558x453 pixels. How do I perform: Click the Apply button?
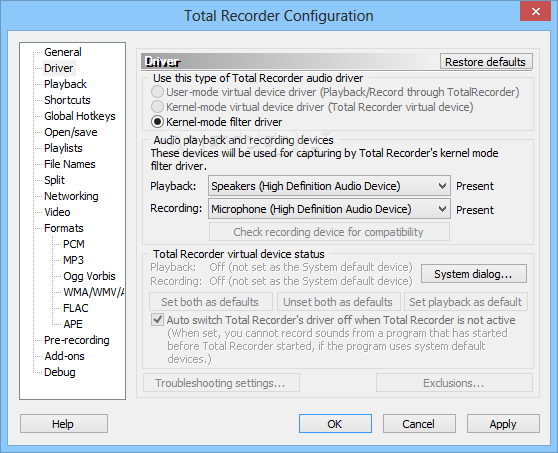503,424
